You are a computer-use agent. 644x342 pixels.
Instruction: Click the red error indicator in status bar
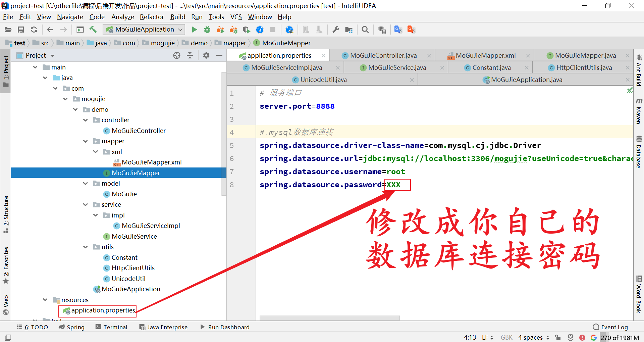click(x=582, y=338)
